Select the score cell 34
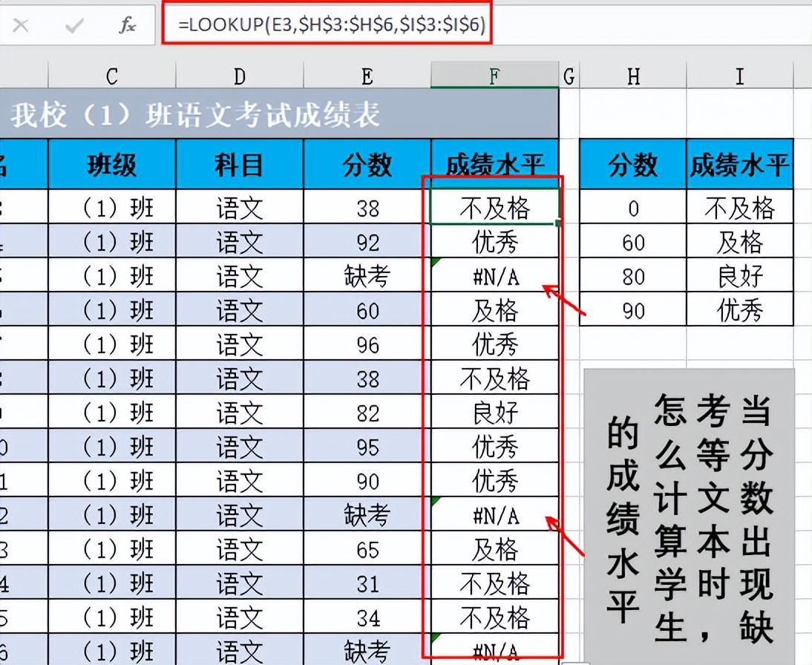812x665 pixels. tap(367, 617)
